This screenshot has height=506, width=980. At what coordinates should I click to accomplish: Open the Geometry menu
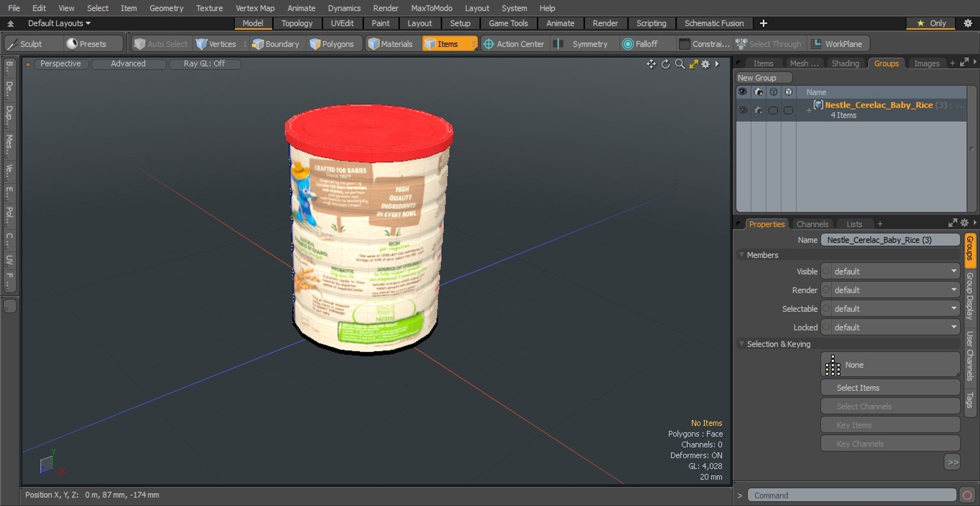pyautogui.click(x=166, y=8)
